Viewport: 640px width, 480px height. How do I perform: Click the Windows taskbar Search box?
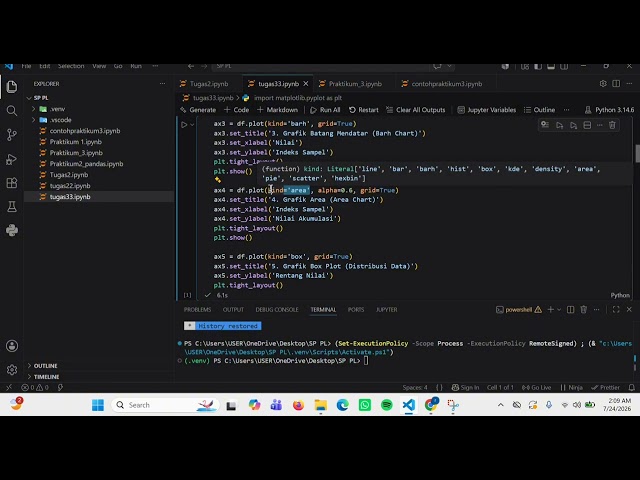(165, 405)
